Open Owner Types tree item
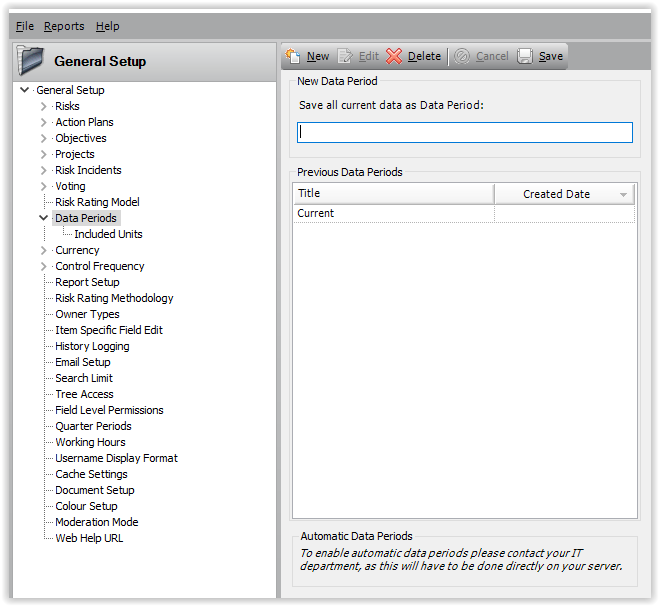659x606 pixels. pos(87,314)
